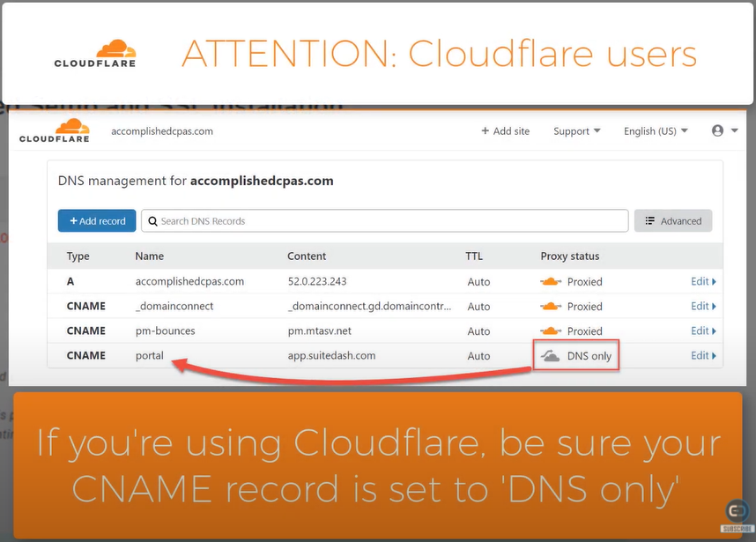Click the + Add site link
The image size is (756, 542).
(505, 131)
